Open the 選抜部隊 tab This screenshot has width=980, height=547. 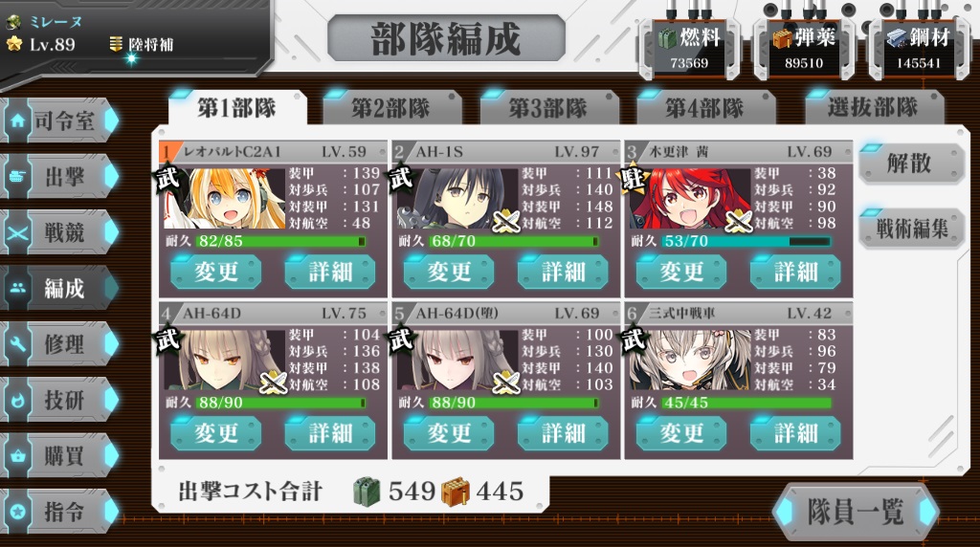874,108
